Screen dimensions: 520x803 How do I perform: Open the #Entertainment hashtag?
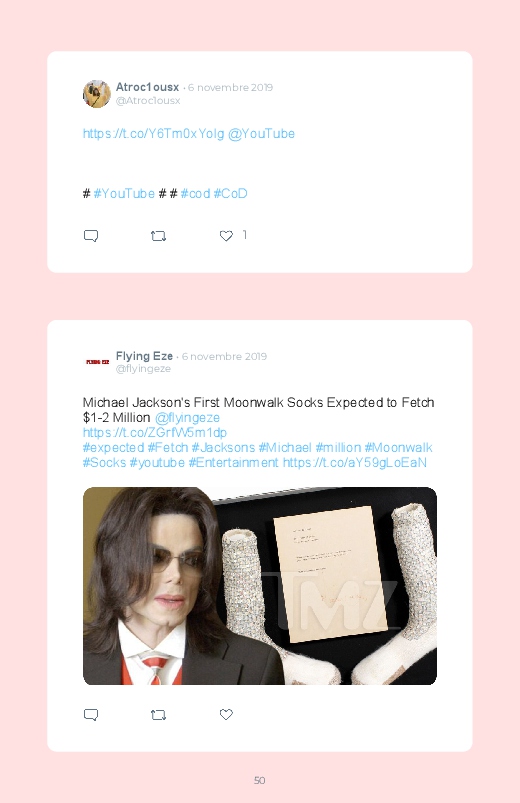pyautogui.click(x=233, y=462)
